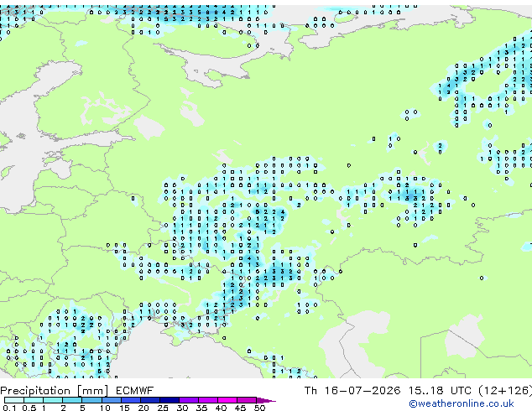Open the weatheronline.co.uk copyright link
This screenshot has width=532, height=411.
pyautogui.click(x=462, y=403)
